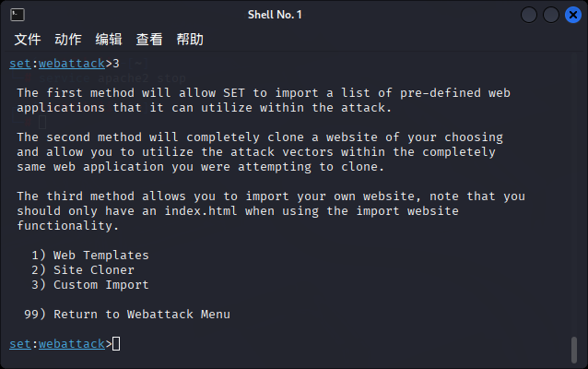588x369 pixels.
Task: Click the underlined 'set' in the bottom prompt
Action: pos(20,344)
